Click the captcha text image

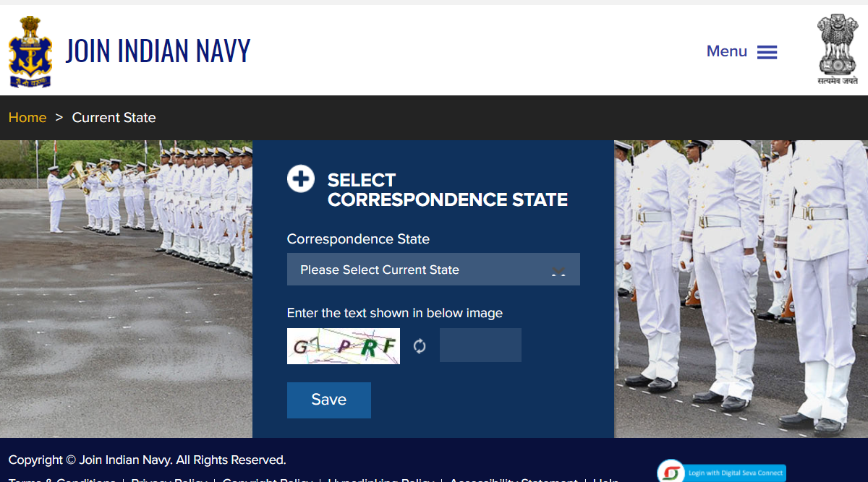[x=344, y=346]
